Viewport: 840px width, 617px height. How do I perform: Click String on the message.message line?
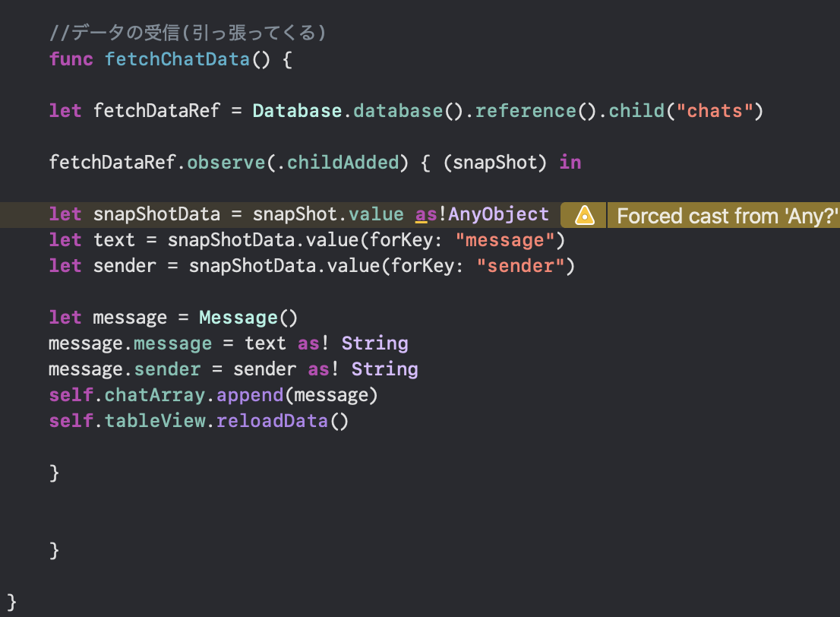tap(375, 343)
